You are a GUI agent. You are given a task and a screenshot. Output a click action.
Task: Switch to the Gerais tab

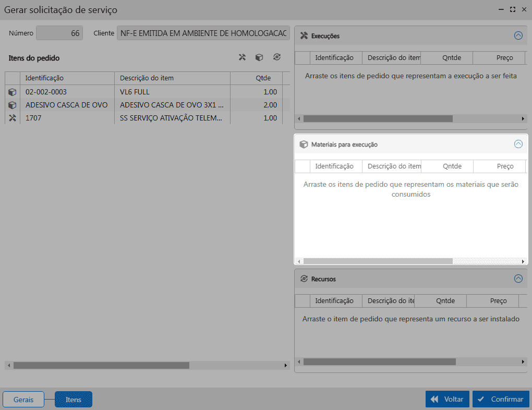click(23, 400)
